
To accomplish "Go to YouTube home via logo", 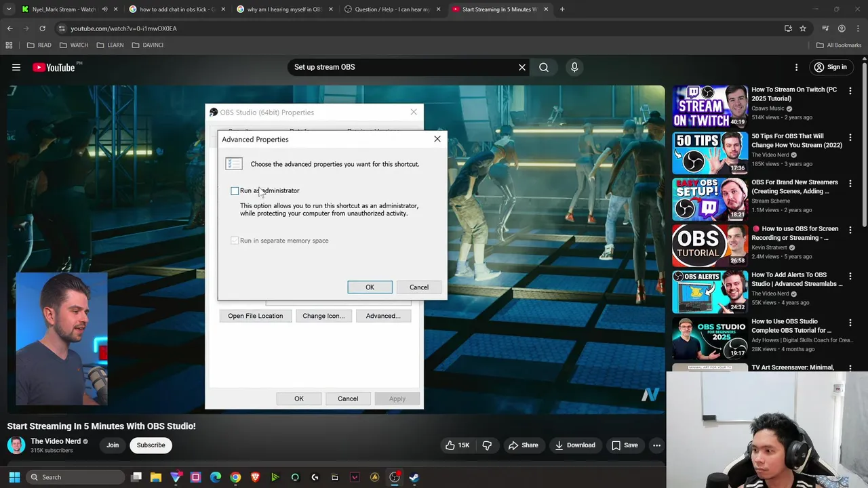I will 54,67.
